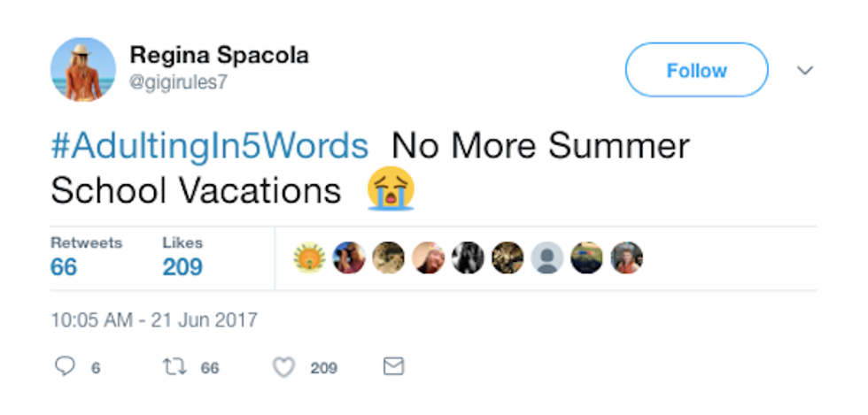Click the retweet arrows icon
The width and height of the screenshot is (868, 415).
[x=174, y=366]
